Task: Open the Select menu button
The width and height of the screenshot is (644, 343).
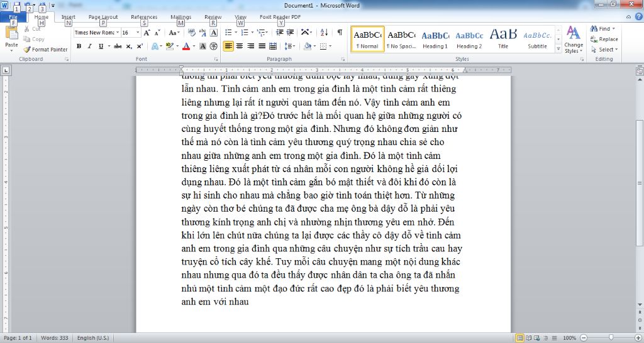Action: pos(604,49)
